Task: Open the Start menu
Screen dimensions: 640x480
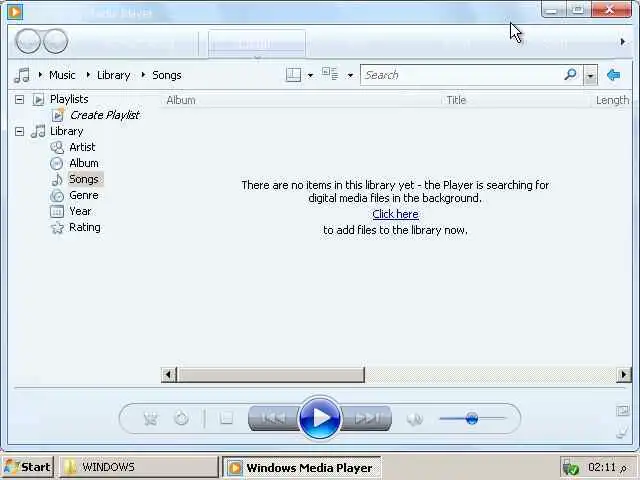Action: (27, 467)
